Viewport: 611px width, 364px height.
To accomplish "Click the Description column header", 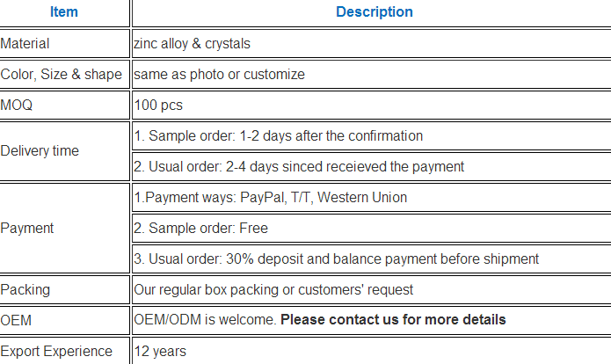I will [x=375, y=12].
